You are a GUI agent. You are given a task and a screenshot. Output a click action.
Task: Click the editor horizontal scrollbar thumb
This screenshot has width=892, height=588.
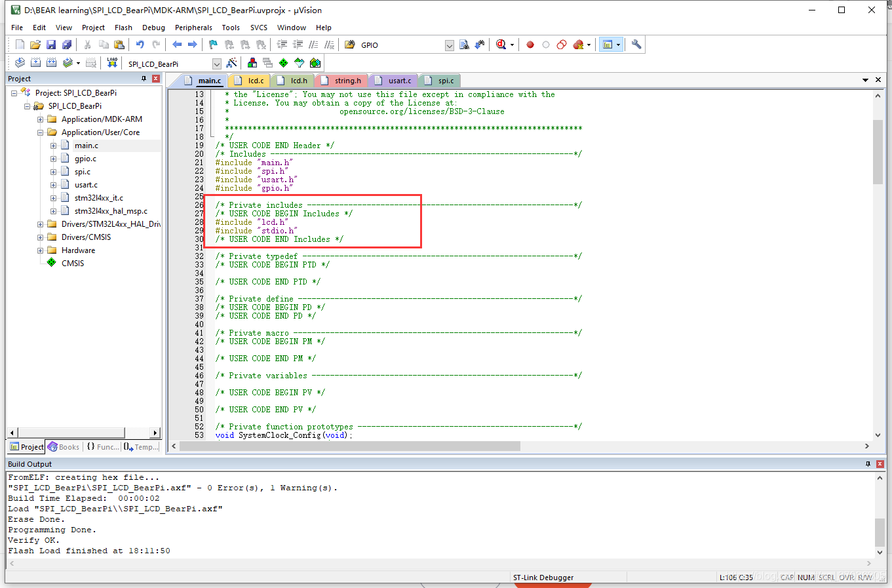coord(350,446)
